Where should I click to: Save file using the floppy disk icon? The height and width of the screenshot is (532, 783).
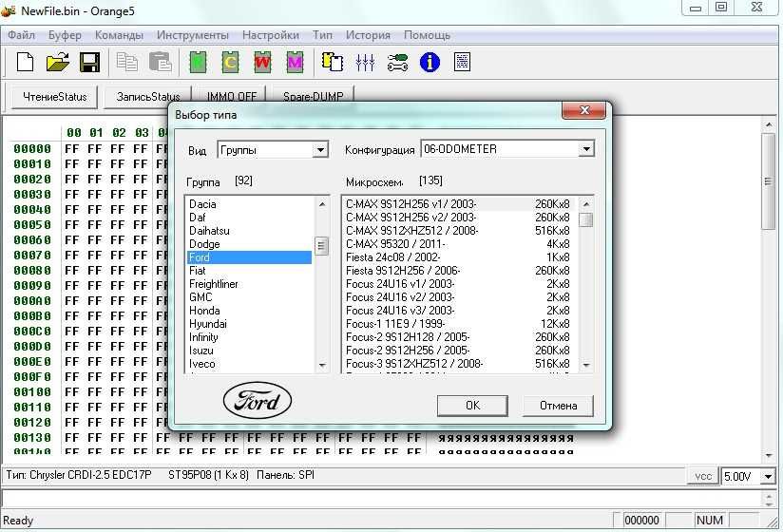pos(90,63)
